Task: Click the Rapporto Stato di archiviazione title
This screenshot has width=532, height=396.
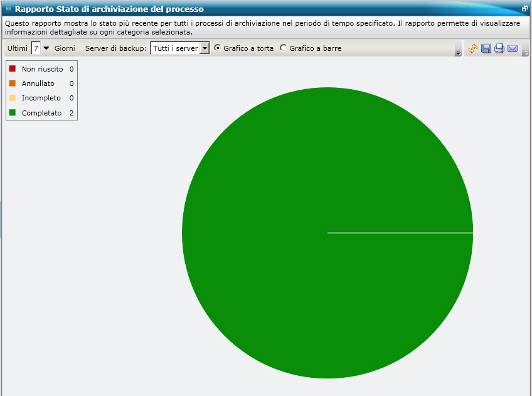Action: point(109,9)
